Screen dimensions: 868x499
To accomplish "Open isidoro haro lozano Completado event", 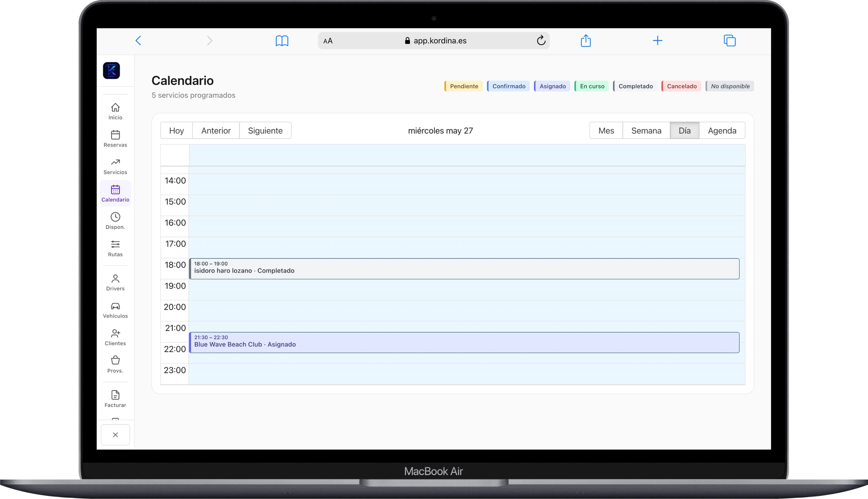I will (x=464, y=269).
